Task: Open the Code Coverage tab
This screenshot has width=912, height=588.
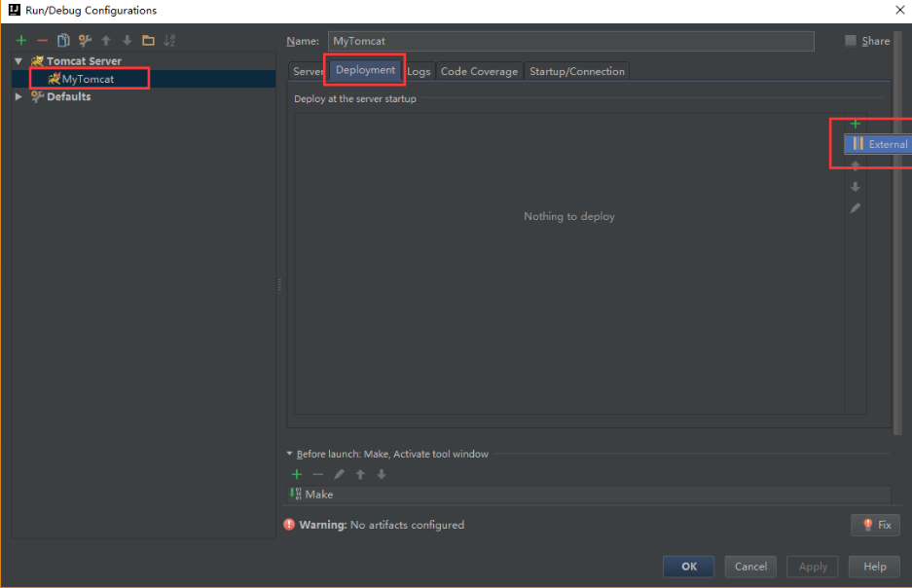Action: tap(479, 71)
